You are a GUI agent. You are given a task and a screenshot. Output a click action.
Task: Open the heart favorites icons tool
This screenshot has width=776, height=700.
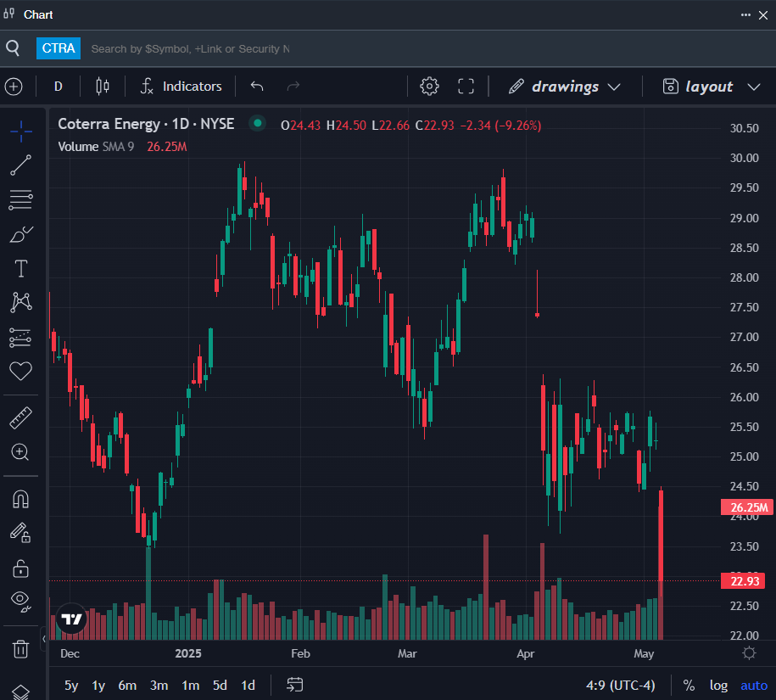click(21, 371)
